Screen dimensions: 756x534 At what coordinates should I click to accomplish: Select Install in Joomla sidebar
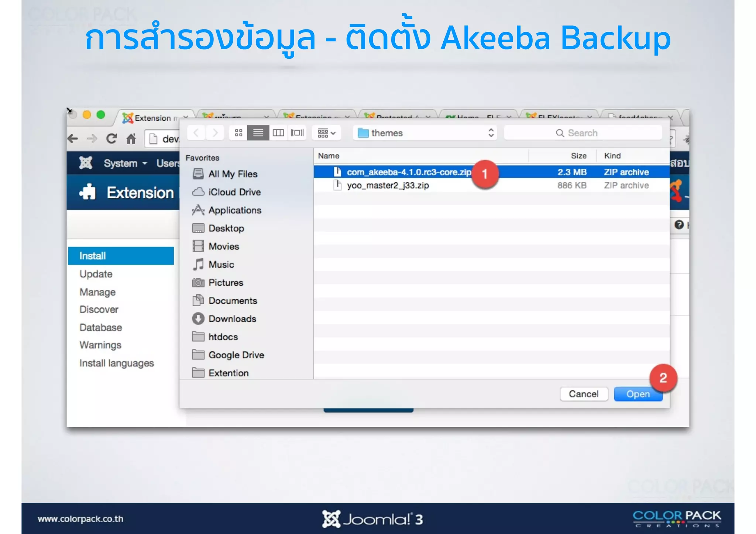point(121,256)
